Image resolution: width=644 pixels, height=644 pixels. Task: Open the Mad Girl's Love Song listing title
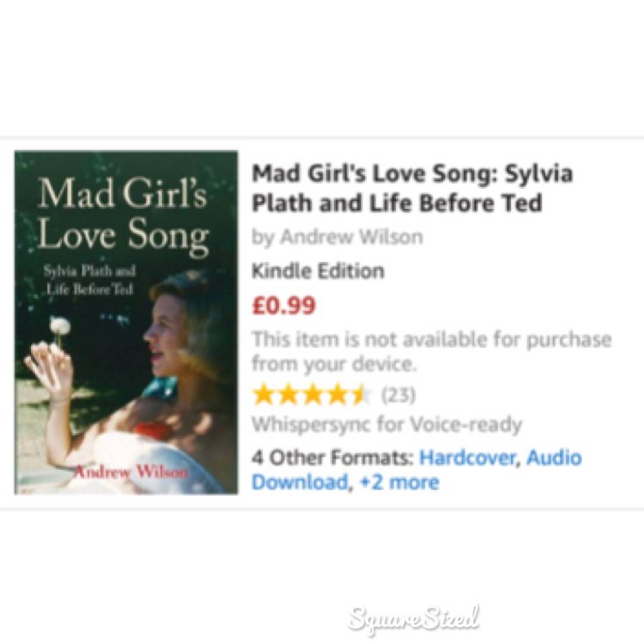(x=412, y=188)
